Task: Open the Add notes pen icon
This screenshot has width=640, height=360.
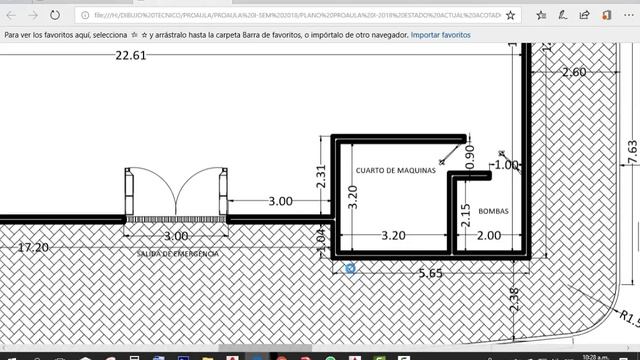Action: 563,16
